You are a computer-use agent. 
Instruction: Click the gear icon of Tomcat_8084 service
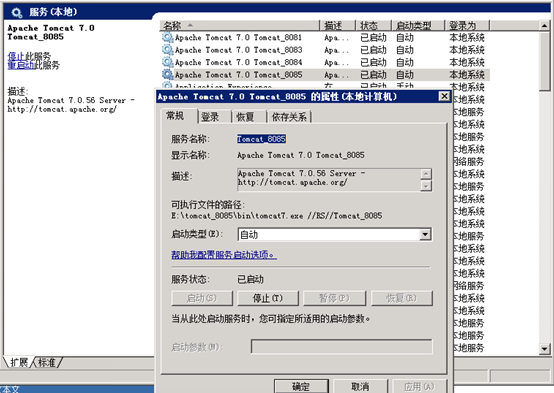(x=167, y=62)
